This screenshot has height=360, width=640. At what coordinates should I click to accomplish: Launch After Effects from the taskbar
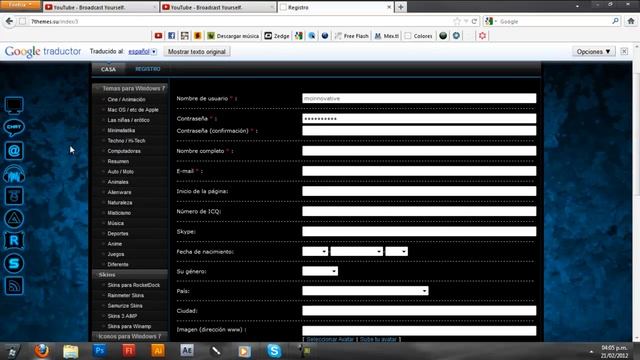click(x=187, y=351)
